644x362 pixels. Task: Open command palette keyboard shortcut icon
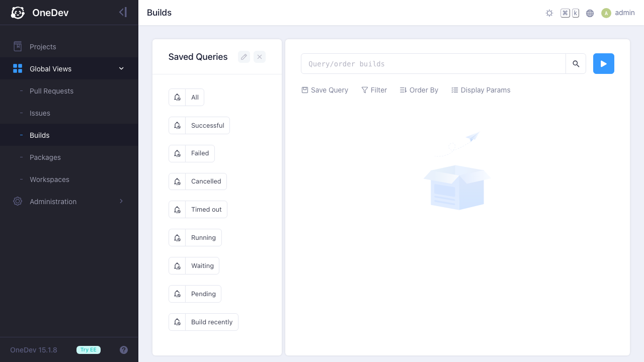tap(570, 13)
